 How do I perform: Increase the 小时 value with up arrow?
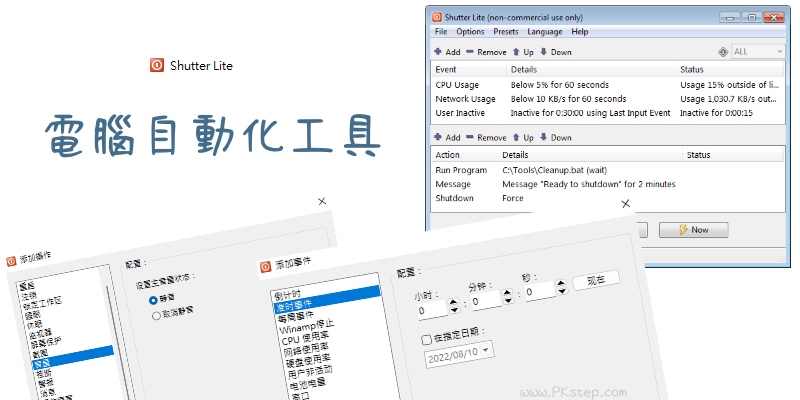click(454, 303)
